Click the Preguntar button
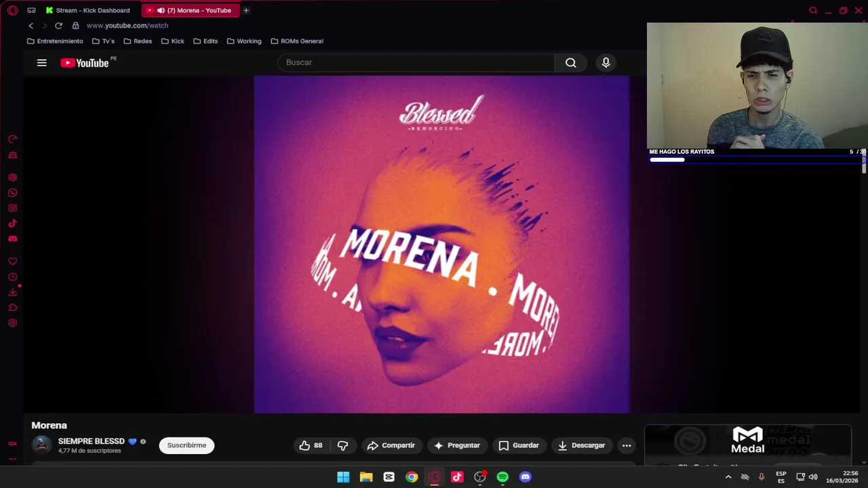 (x=457, y=445)
